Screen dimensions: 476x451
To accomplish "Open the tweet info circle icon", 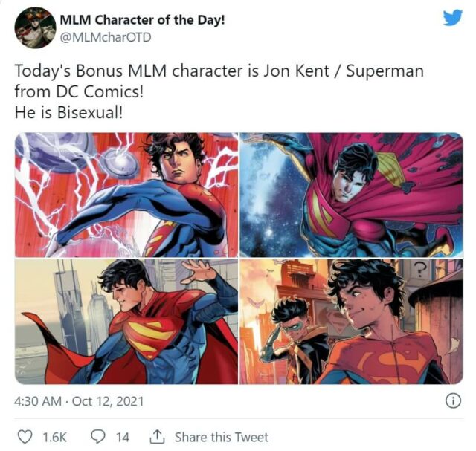I will pyautogui.click(x=451, y=401).
